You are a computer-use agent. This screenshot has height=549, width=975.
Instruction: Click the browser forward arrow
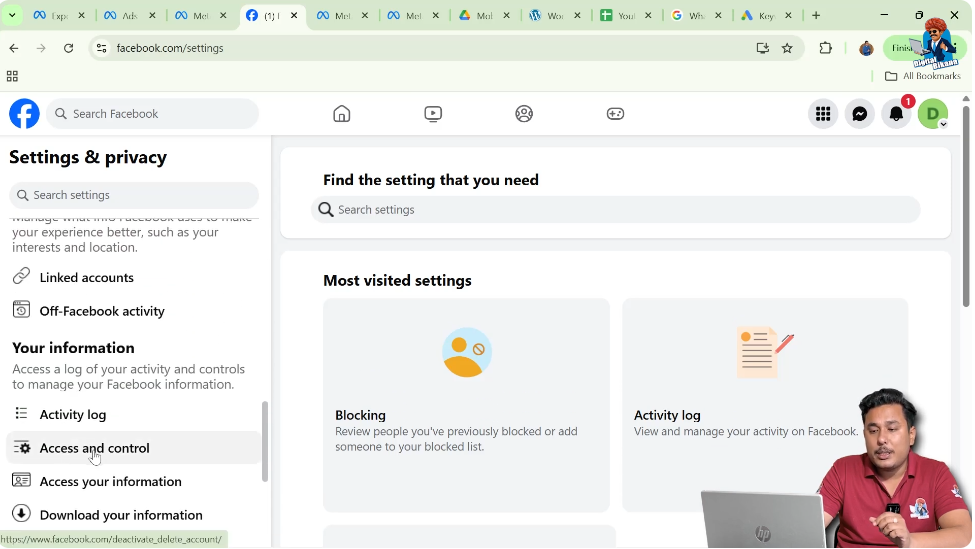click(x=41, y=48)
